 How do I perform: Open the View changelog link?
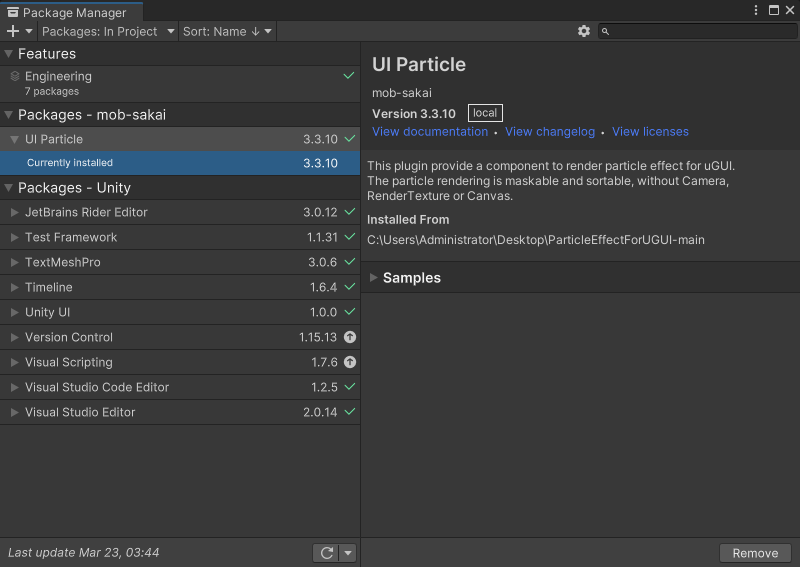click(550, 132)
